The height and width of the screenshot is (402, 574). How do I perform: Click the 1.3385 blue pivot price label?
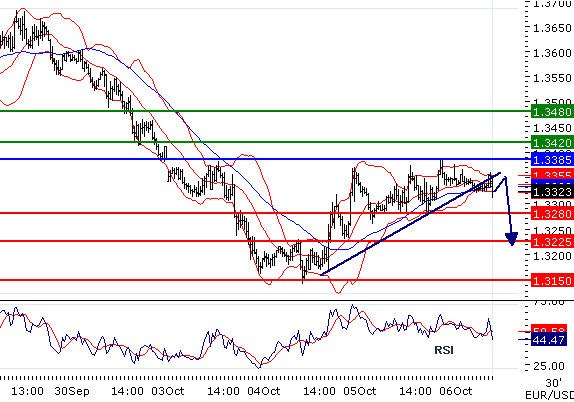click(552, 160)
